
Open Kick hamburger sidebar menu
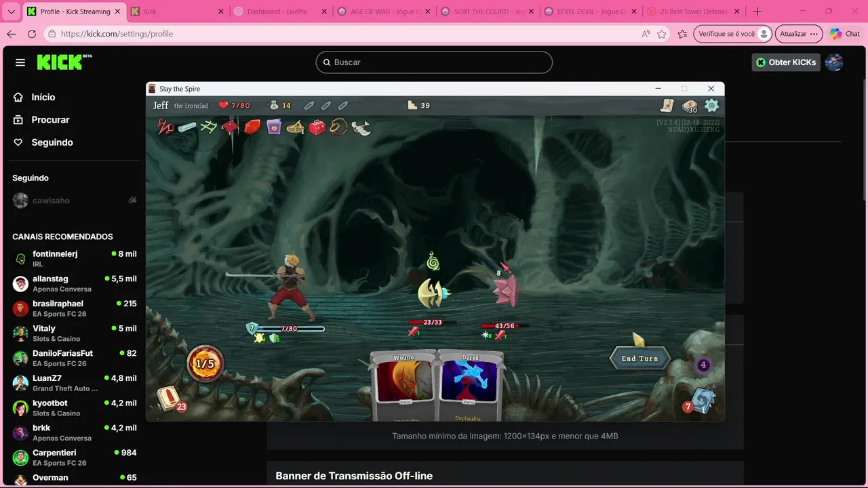click(x=20, y=62)
